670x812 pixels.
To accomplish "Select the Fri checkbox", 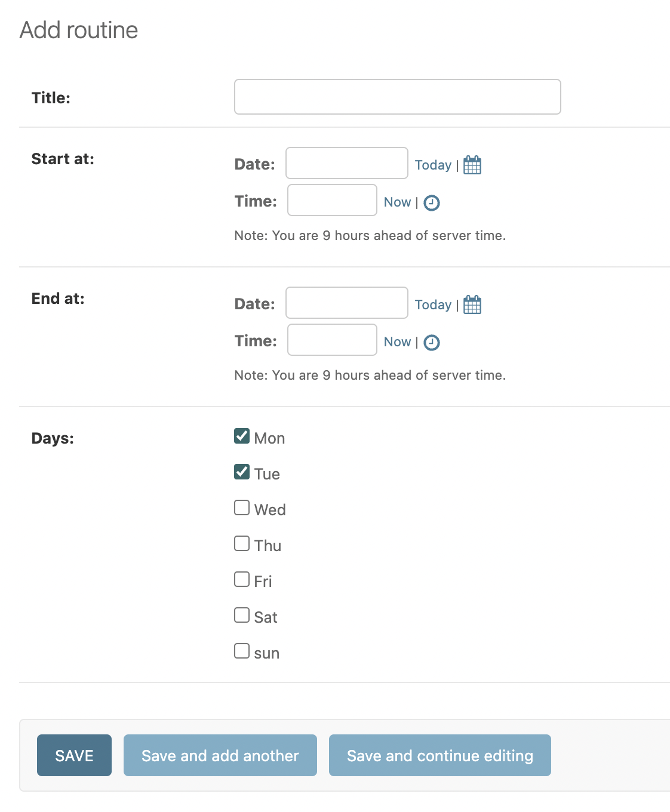I will tap(241, 579).
